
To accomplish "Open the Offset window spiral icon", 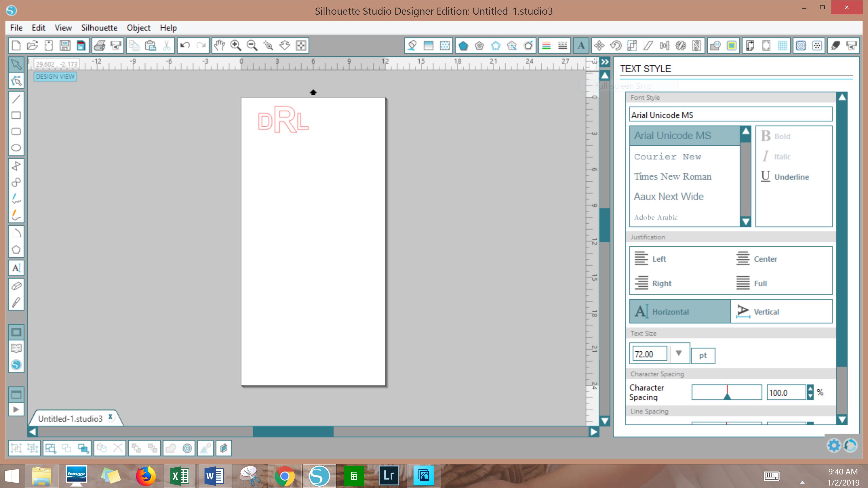I will (x=801, y=46).
